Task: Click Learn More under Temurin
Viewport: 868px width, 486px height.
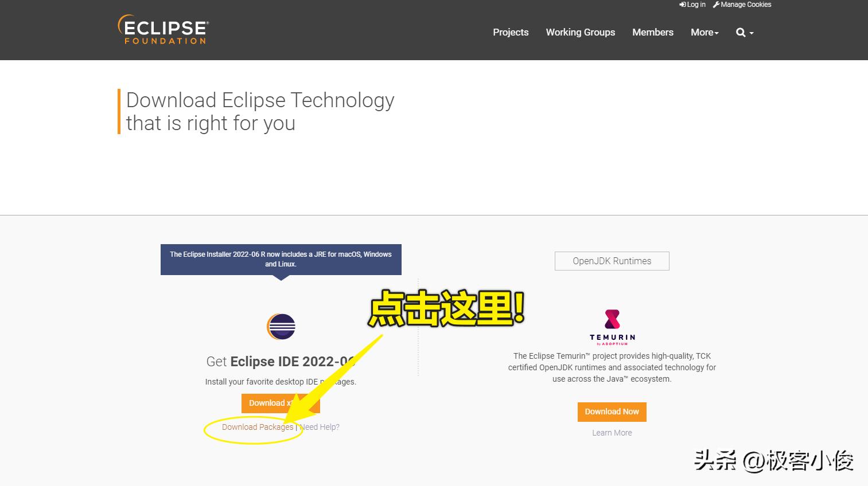Action: click(x=612, y=433)
